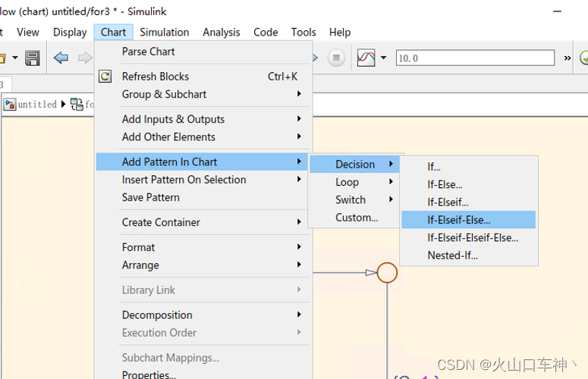Open the Switch pattern submenu

click(x=355, y=199)
